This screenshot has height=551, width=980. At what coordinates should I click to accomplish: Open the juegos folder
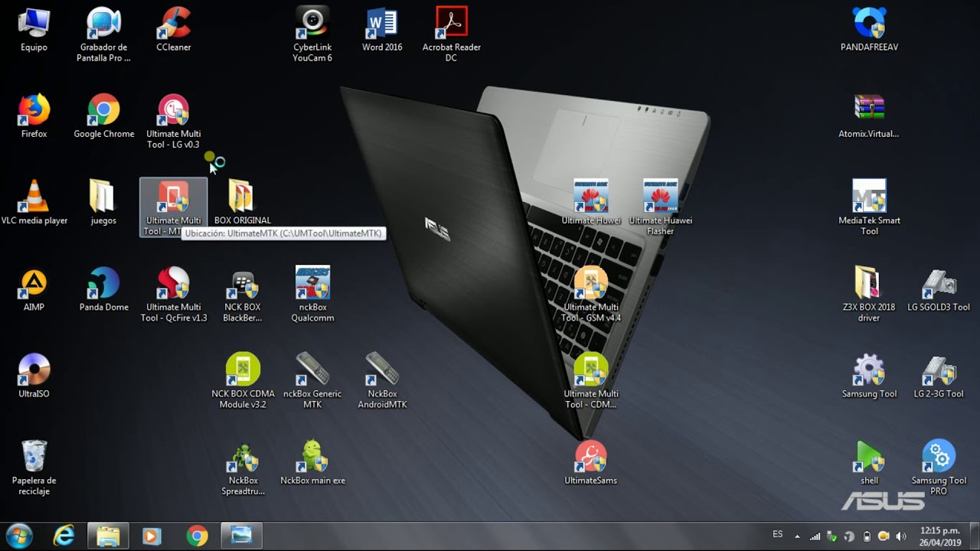(x=103, y=203)
